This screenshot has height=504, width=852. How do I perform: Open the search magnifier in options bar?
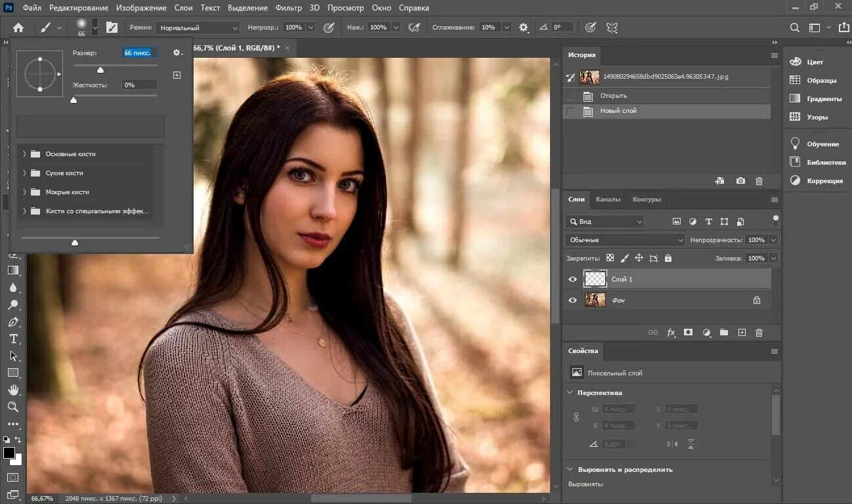pos(794,28)
